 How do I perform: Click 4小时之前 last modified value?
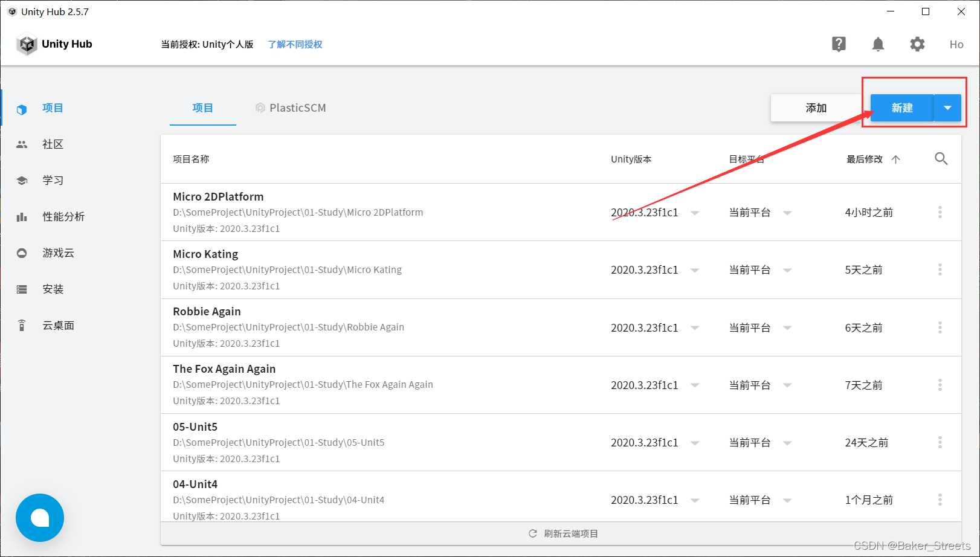tap(869, 213)
